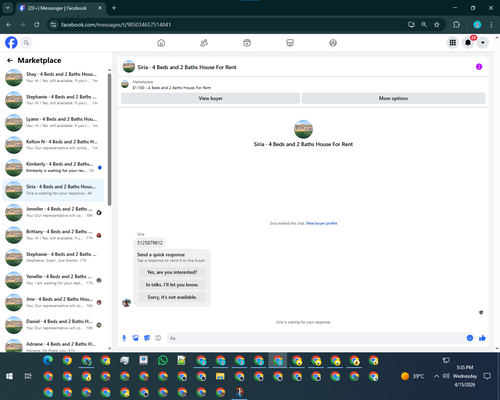Open the tab search dropdown arrow
500x400 pixels.
(x=7, y=8)
